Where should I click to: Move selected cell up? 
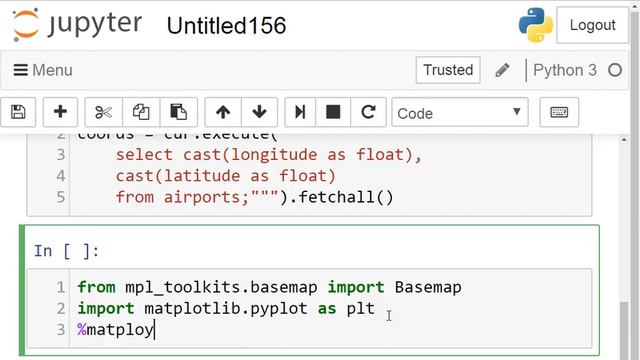pos(223,112)
